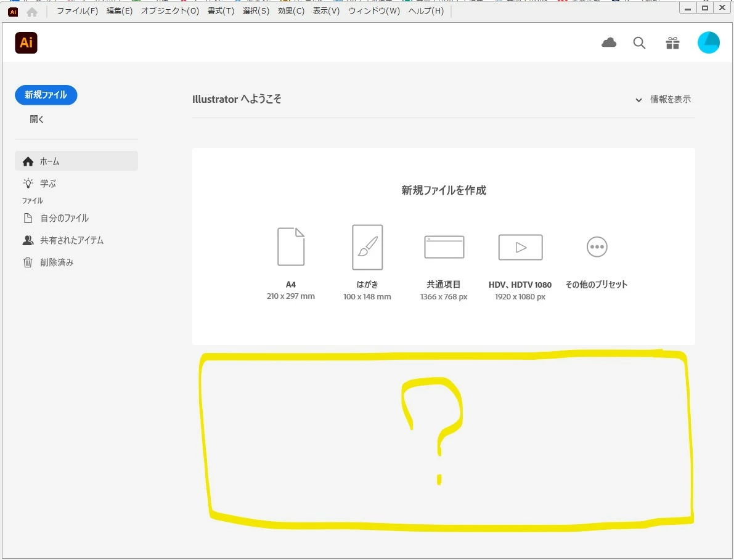
Task: Open the search magnifier icon
Action: pos(639,43)
